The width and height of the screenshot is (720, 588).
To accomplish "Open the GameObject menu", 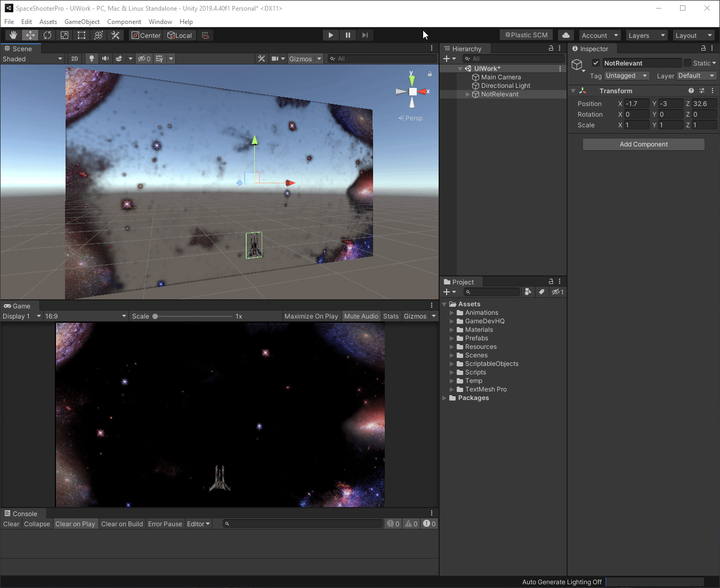I will [82, 22].
